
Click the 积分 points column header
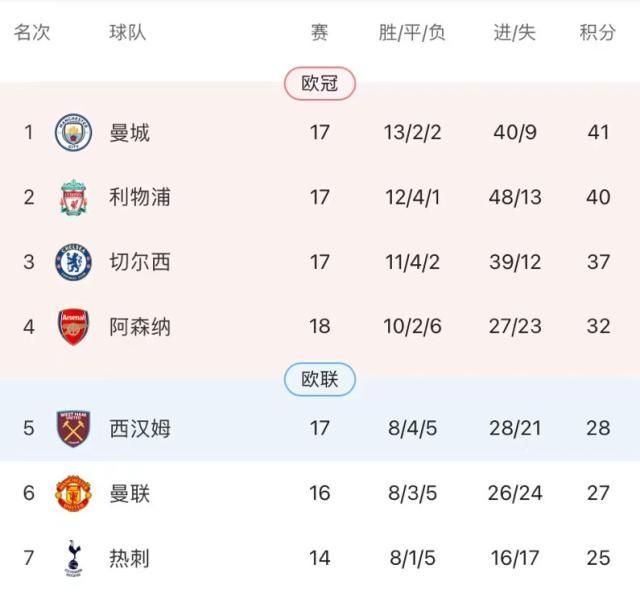[x=598, y=33]
